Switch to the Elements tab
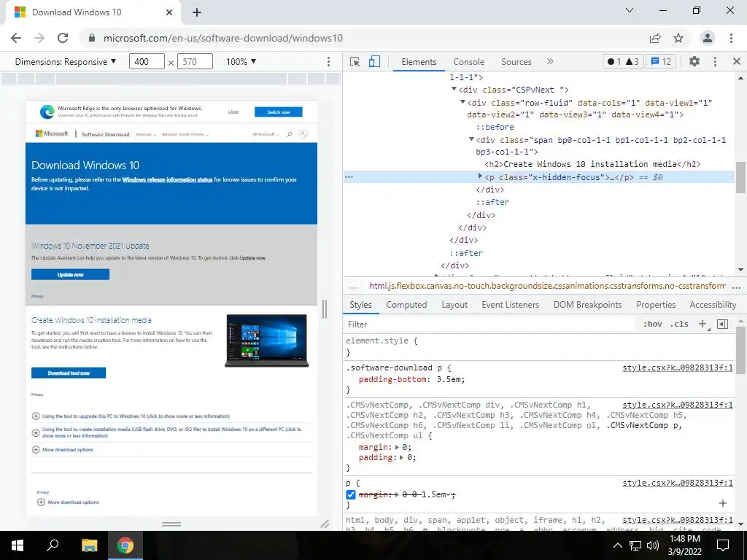The width and height of the screenshot is (747, 560). 419,62
